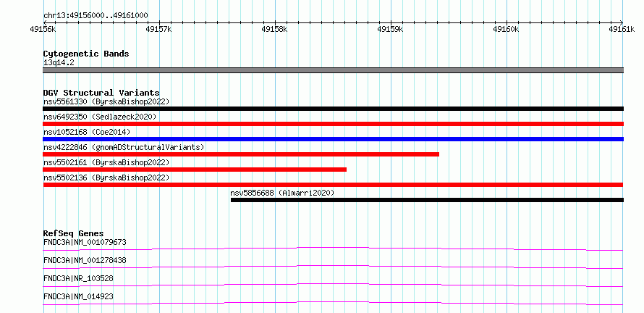
Task: Click the 49159k ruler tick label
Action: (391, 29)
